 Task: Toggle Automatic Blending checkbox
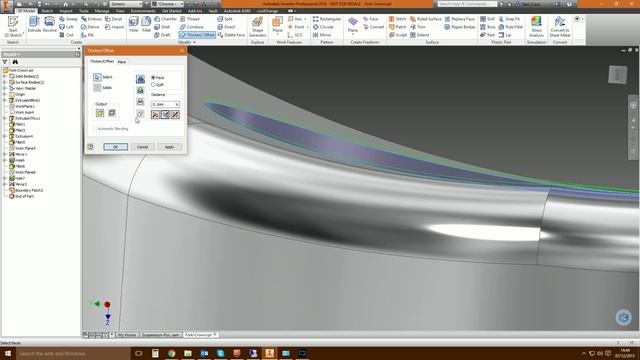click(x=95, y=129)
